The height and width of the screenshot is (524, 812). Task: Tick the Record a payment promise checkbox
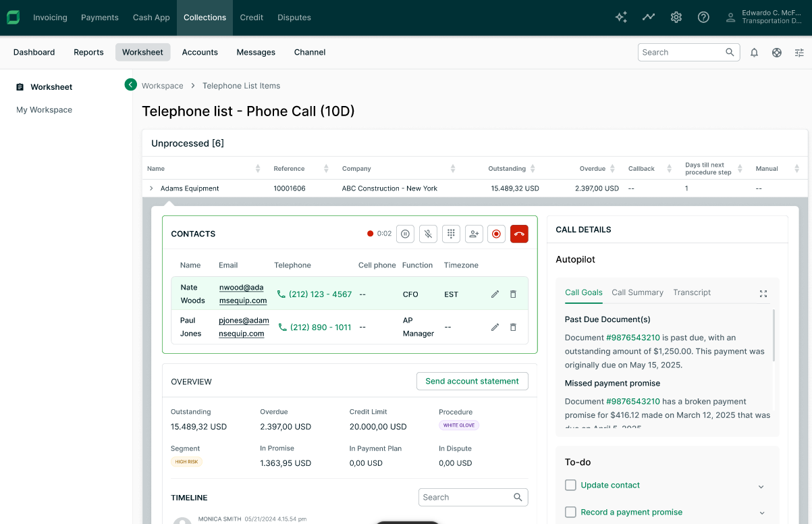click(x=570, y=512)
